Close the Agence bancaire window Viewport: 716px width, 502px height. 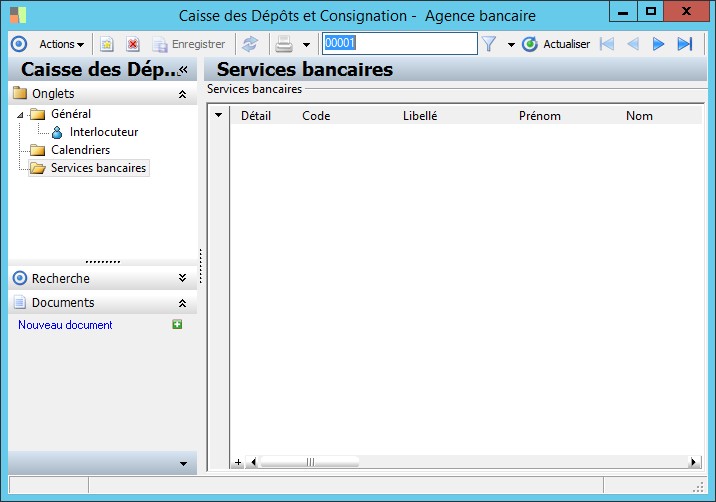(x=686, y=11)
